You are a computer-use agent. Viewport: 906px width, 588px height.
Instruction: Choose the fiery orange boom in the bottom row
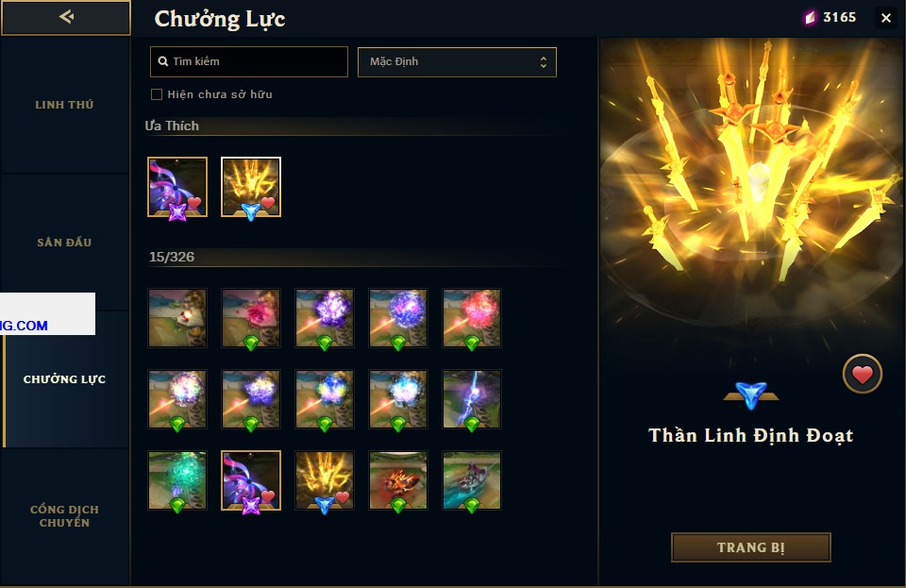pos(398,480)
